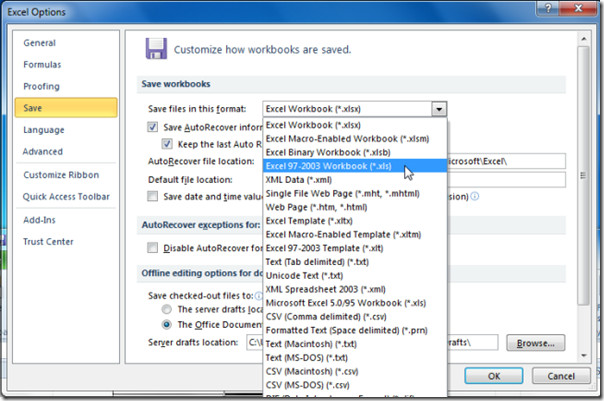Open Quick Access Toolbar settings
604x401 pixels.
[66, 196]
